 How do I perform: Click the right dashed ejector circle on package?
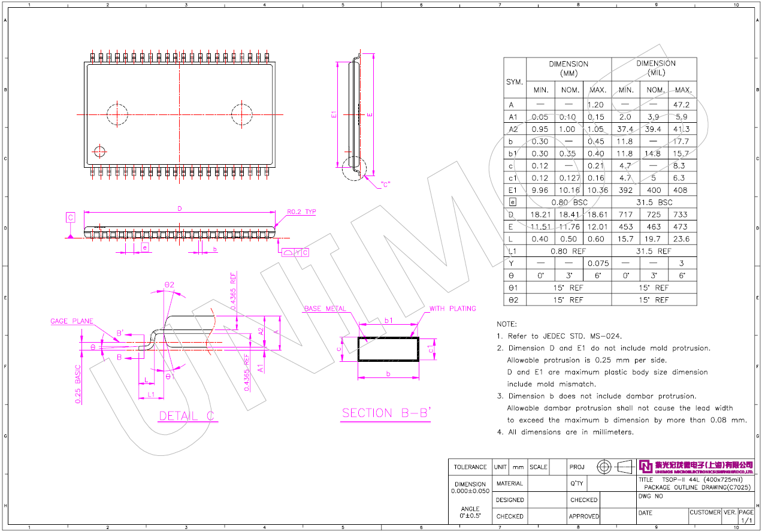(242, 114)
